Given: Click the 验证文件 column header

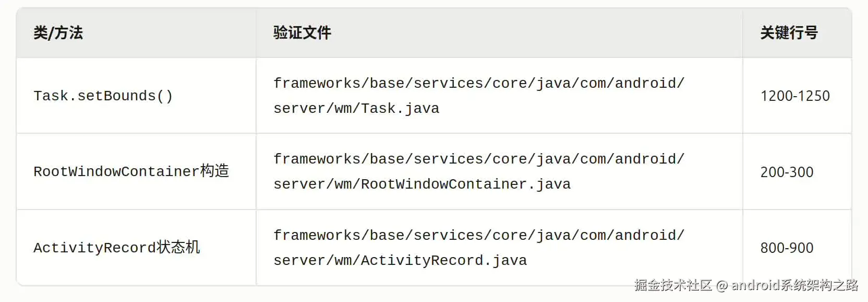Looking at the screenshot, I should [302, 33].
